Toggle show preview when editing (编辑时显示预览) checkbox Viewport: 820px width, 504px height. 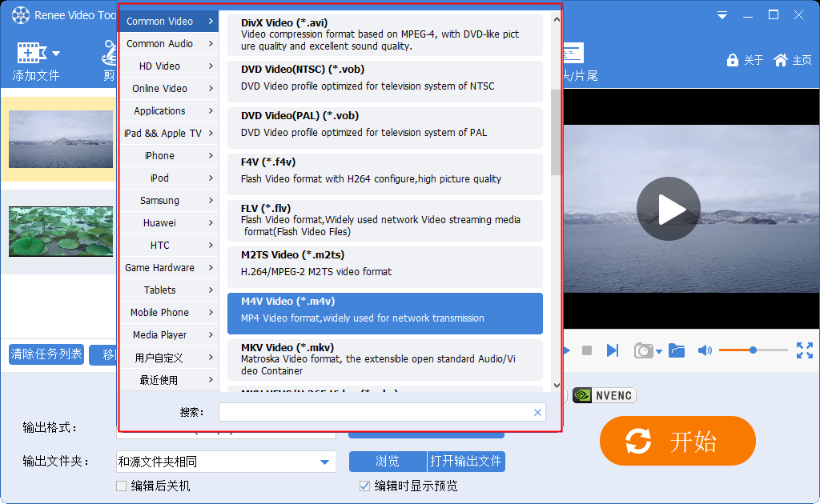364,486
